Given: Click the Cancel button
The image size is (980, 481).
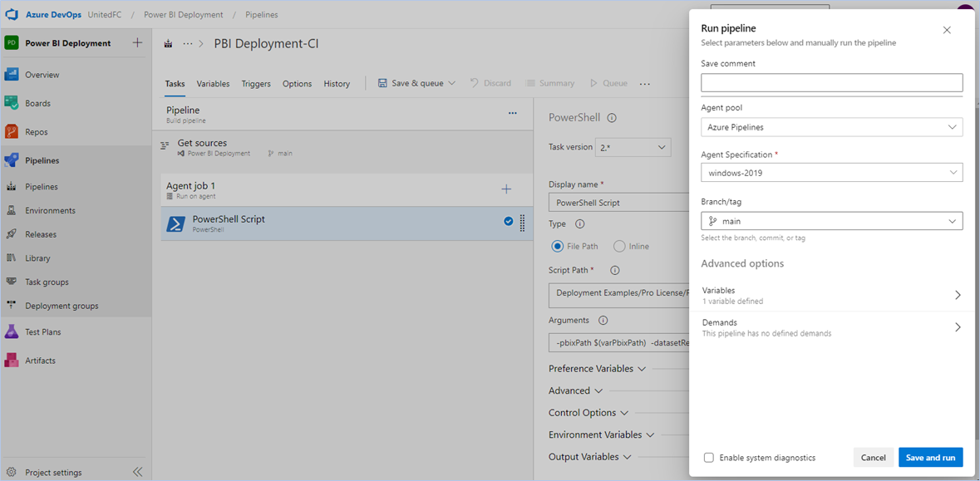Looking at the screenshot, I should click(873, 457).
